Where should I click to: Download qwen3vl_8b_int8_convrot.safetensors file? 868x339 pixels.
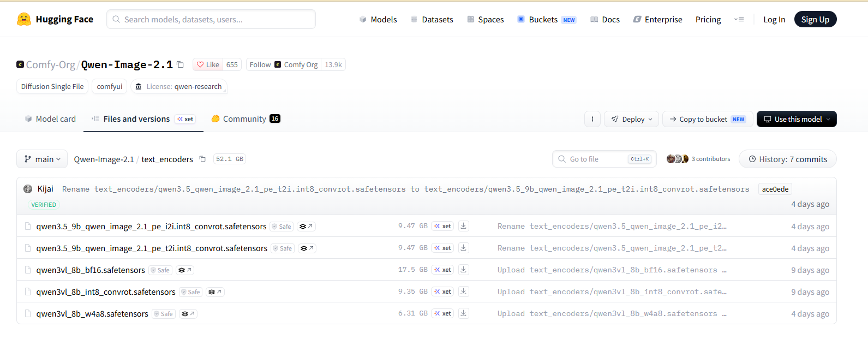pos(463,292)
